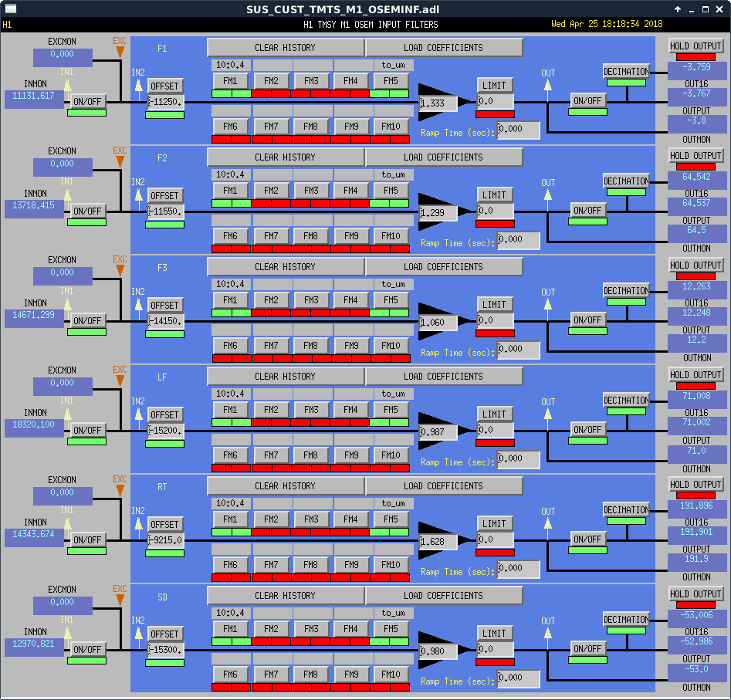Toggle the F3 input ON/OFF switch
The width and height of the screenshot is (731, 700).
click(87, 320)
